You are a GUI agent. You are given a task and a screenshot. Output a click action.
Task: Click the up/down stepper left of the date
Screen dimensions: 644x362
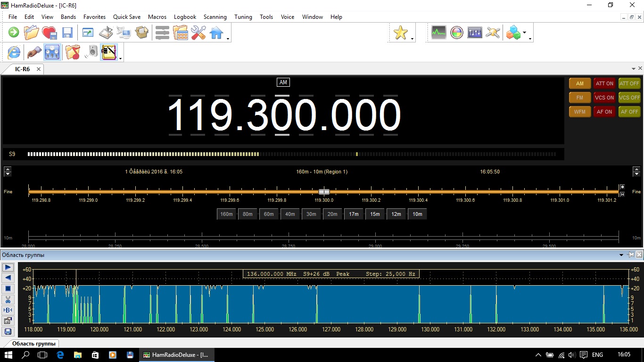point(7,172)
